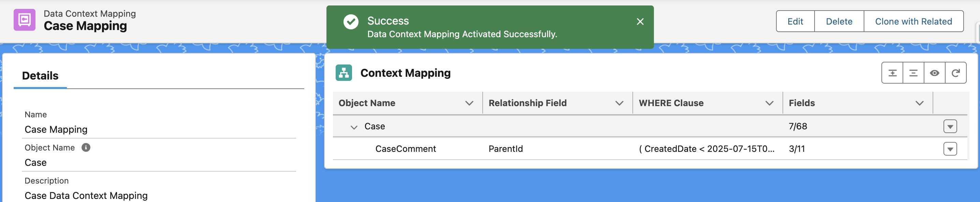Click the Clone with Related button
Screen dimensions: 980x202
point(913,22)
